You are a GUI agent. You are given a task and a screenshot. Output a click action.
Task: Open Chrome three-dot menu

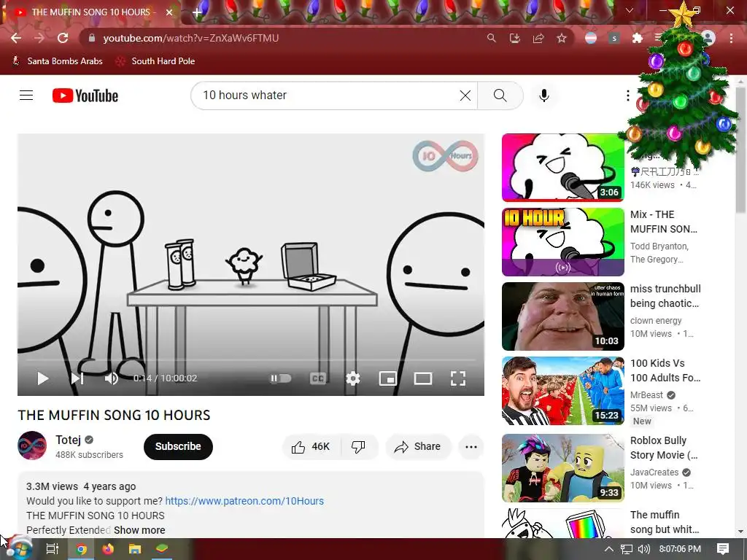pyautogui.click(x=731, y=38)
